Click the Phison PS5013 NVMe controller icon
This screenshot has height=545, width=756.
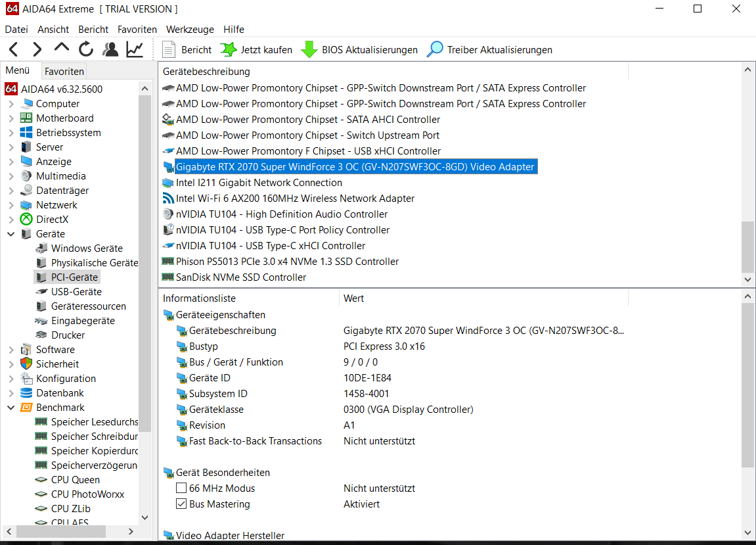point(167,261)
